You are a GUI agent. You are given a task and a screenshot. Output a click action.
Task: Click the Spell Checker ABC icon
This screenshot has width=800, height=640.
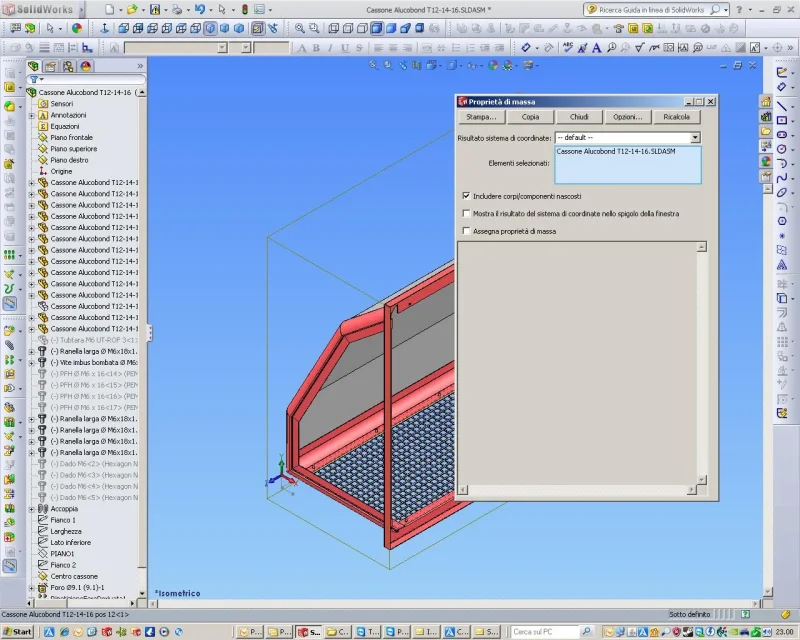(x=567, y=47)
